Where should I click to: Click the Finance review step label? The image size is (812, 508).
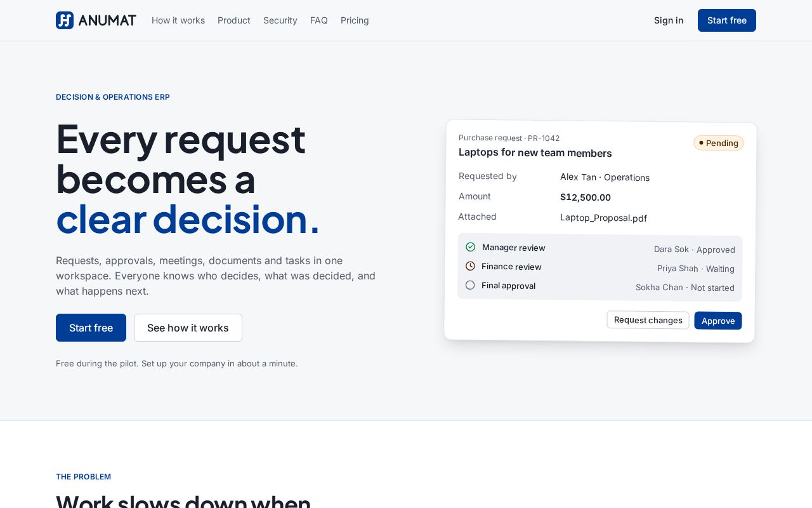[x=511, y=267]
